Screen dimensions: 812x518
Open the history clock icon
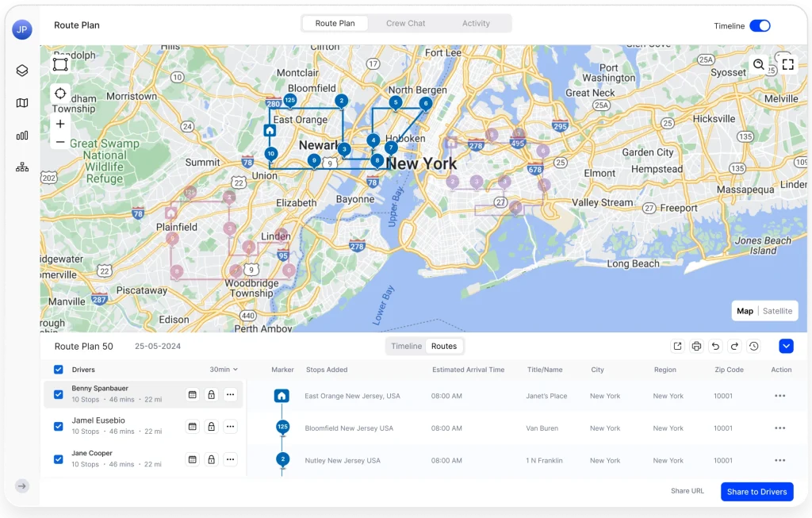coord(753,346)
